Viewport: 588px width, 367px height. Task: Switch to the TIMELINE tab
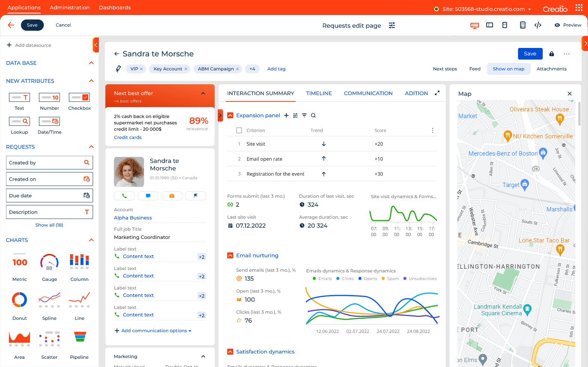click(x=319, y=93)
